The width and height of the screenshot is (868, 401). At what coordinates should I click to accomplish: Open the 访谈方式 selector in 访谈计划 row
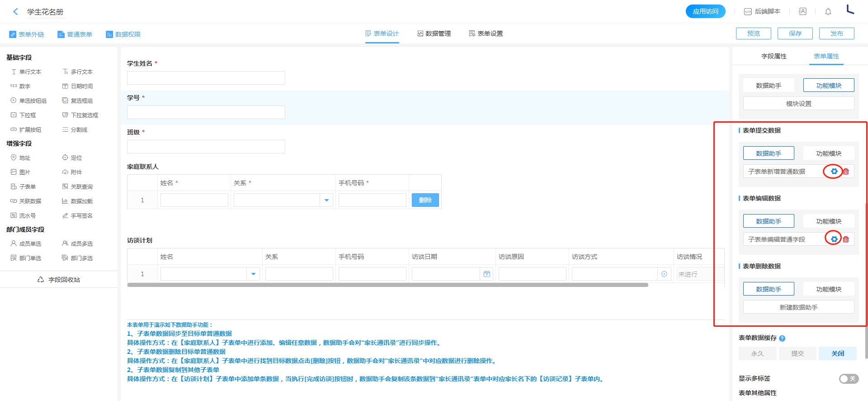click(x=664, y=274)
